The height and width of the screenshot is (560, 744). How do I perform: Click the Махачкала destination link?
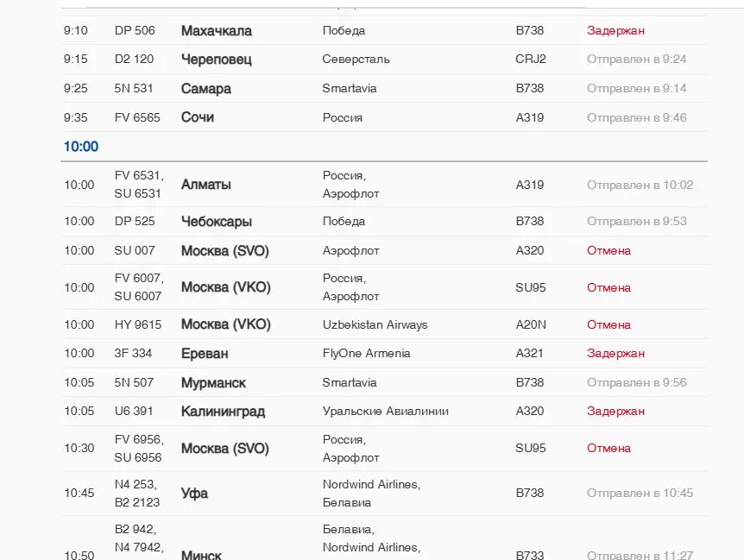coord(216,31)
